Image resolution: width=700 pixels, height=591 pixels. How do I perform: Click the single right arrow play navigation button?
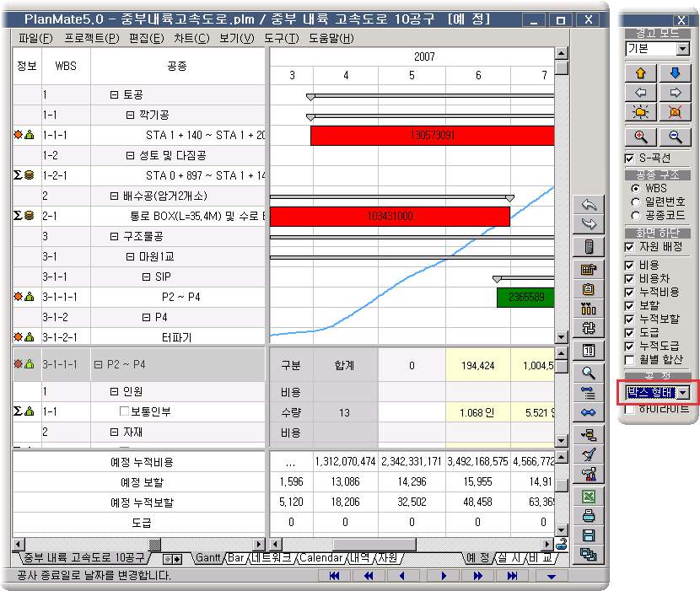tap(444, 576)
